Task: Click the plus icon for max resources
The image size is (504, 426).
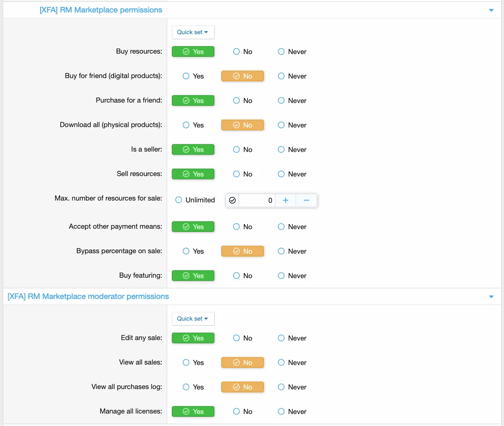Action: (x=285, y=201)
